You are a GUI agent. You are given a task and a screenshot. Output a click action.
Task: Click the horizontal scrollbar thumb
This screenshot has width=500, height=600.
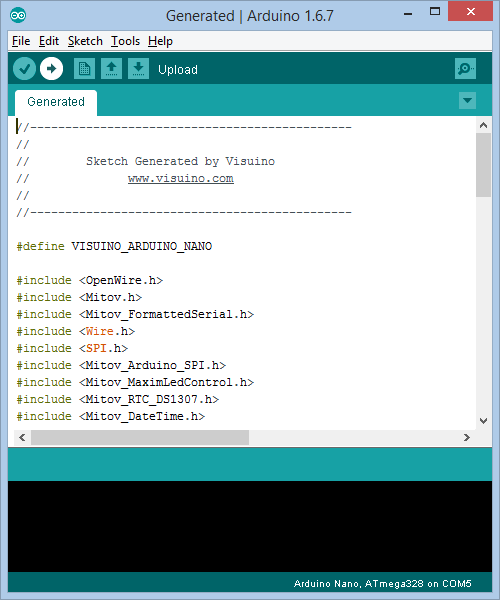point(140,437)
